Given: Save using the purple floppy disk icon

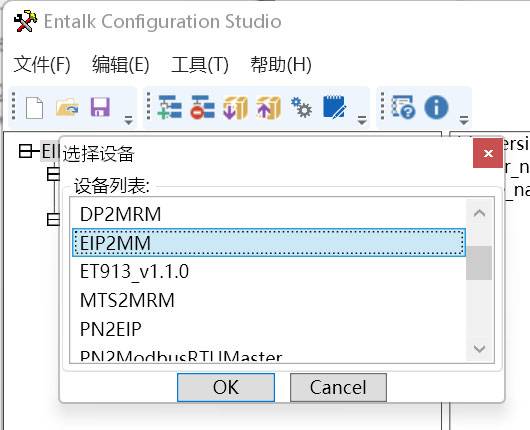Looking at the screenshot, I should 100,107.
